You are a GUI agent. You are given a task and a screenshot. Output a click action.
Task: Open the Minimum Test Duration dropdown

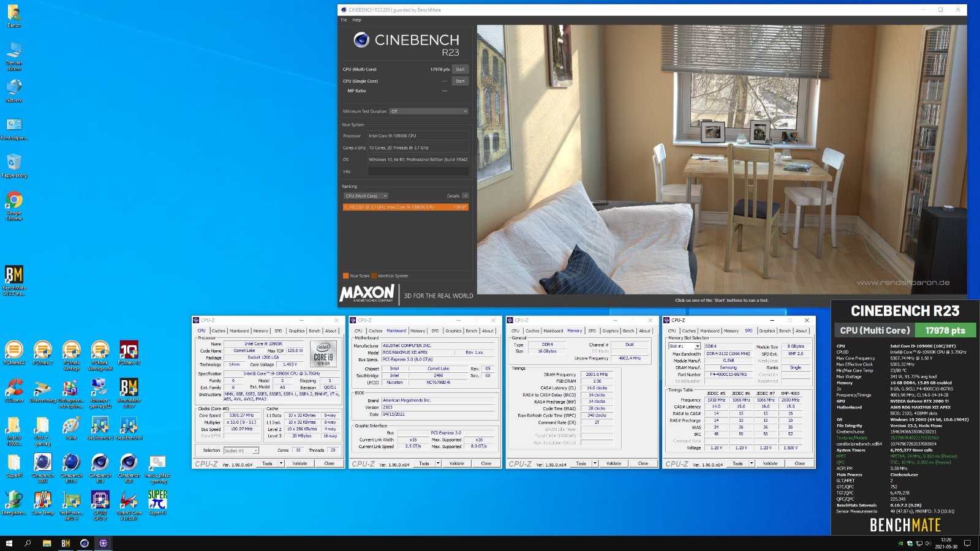[x=429, y=111]
